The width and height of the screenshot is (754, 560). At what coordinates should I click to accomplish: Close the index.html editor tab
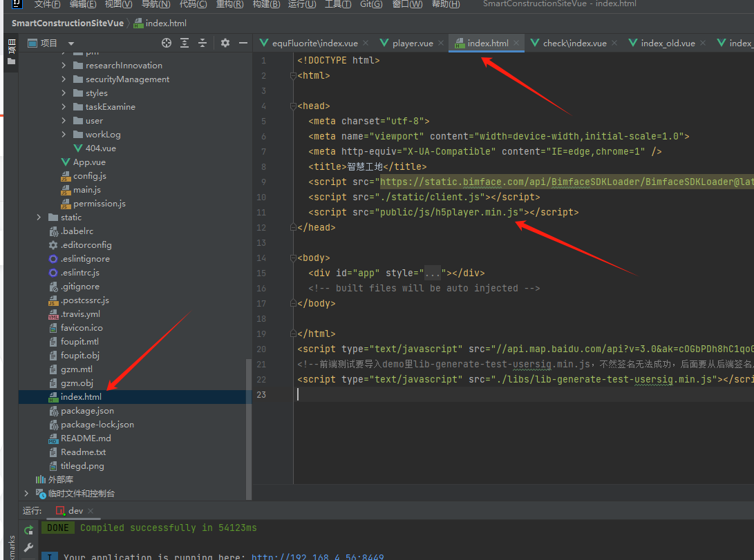(x=516, y=44)
